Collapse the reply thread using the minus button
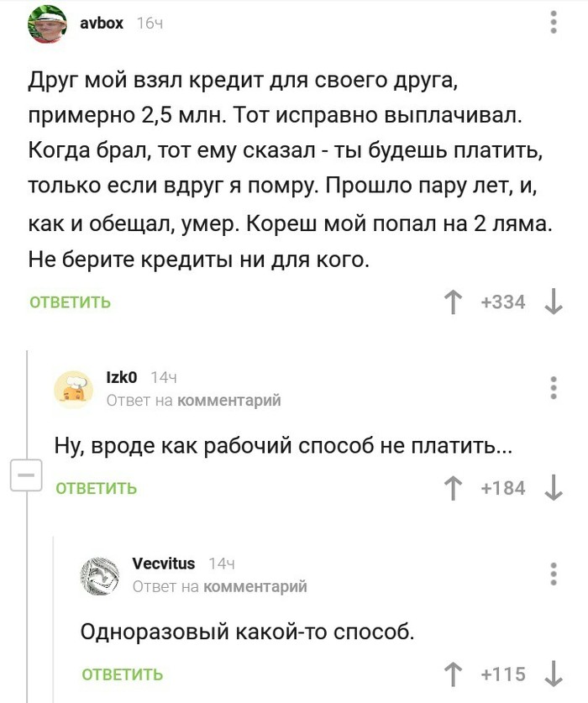 (x=25, y=475)
